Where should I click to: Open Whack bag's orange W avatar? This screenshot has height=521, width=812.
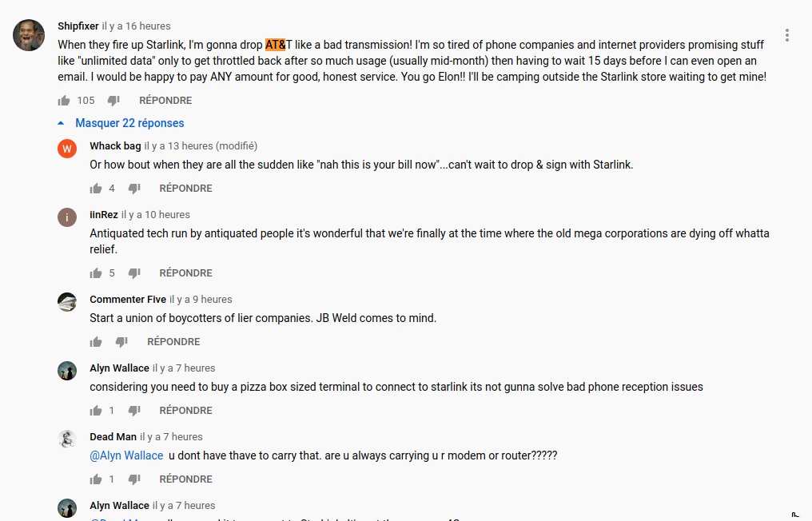pyautogui.click(x=67, y=149)
